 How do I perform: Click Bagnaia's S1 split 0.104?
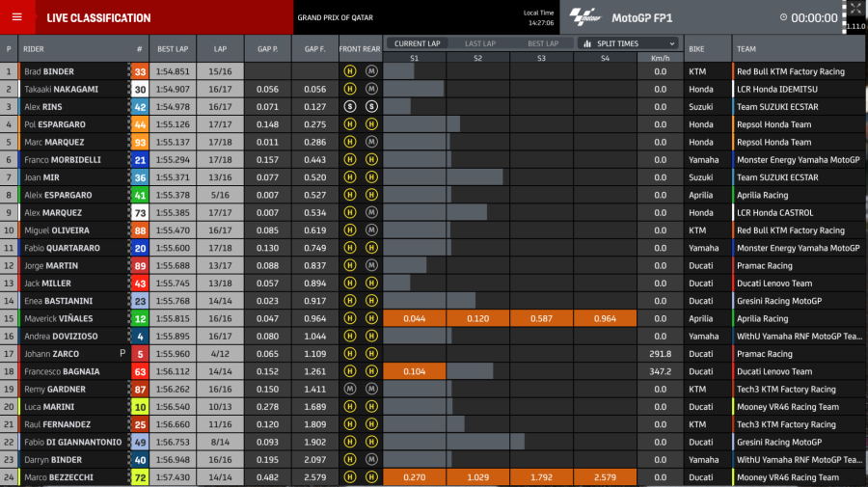coord(415,371)
